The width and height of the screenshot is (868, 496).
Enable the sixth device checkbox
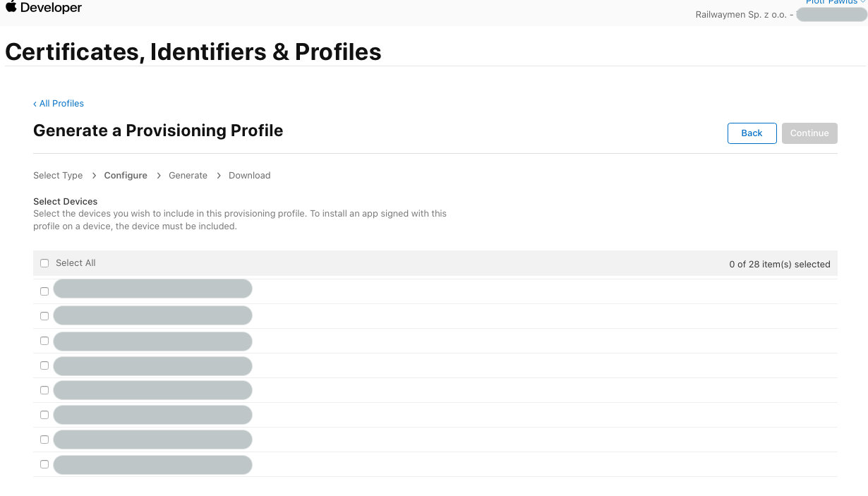[44, 415]
